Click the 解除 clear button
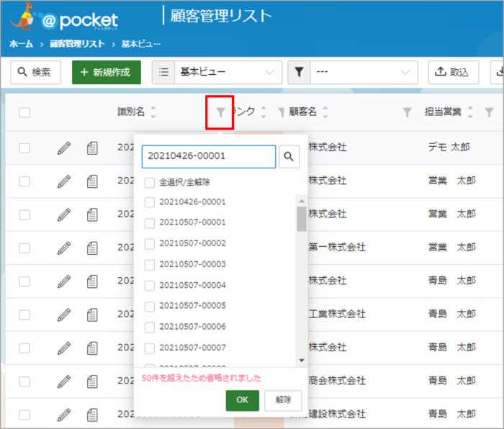The width and height of the screenshot is (504, 429). [x=283, y=400]
